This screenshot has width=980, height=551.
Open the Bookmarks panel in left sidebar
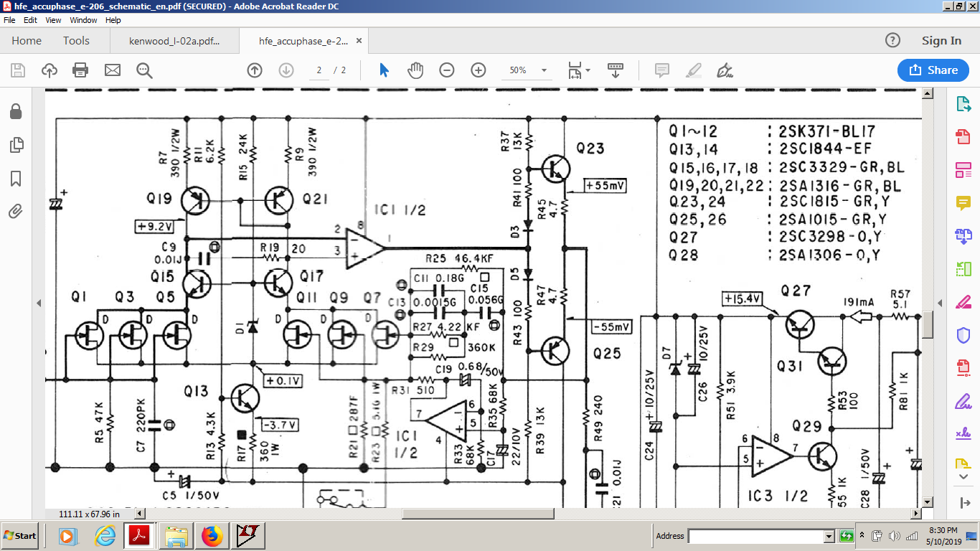[x=15, y=178]
